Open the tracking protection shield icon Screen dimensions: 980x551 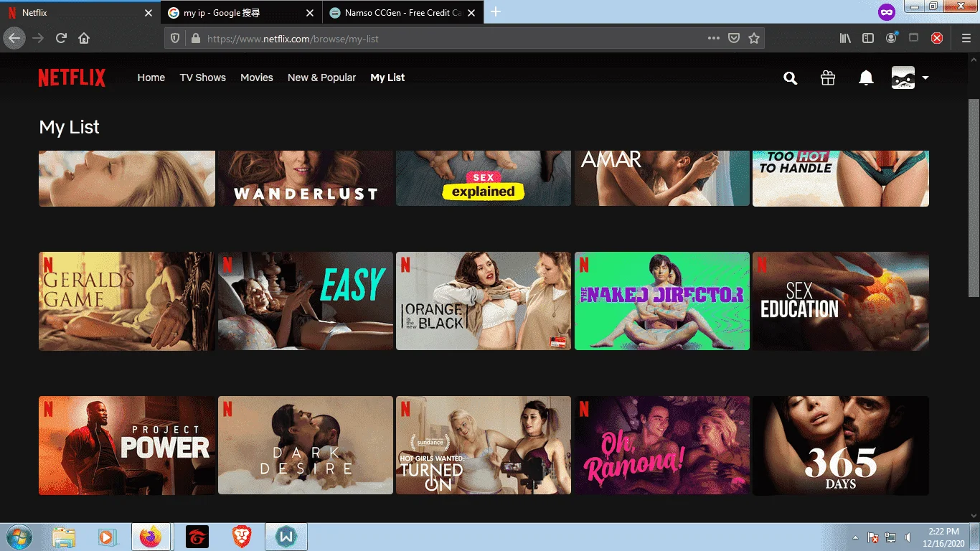point(175,39)
